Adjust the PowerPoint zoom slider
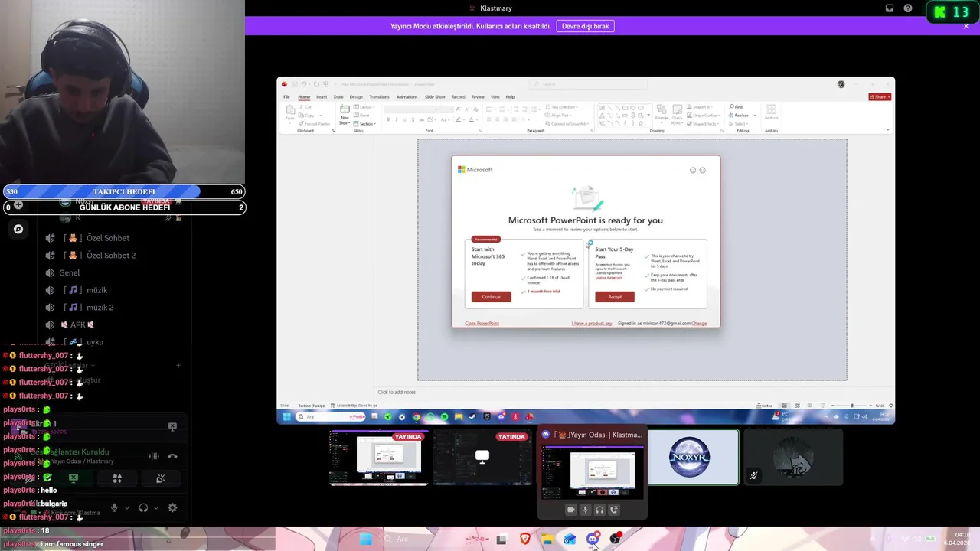Image resolution: width=980 pixels, height=551 pixels. pos(852,406)
